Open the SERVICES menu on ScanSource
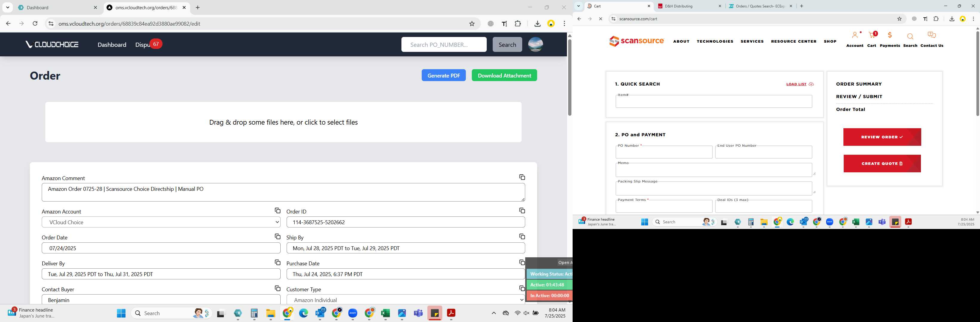 point(752,41)
